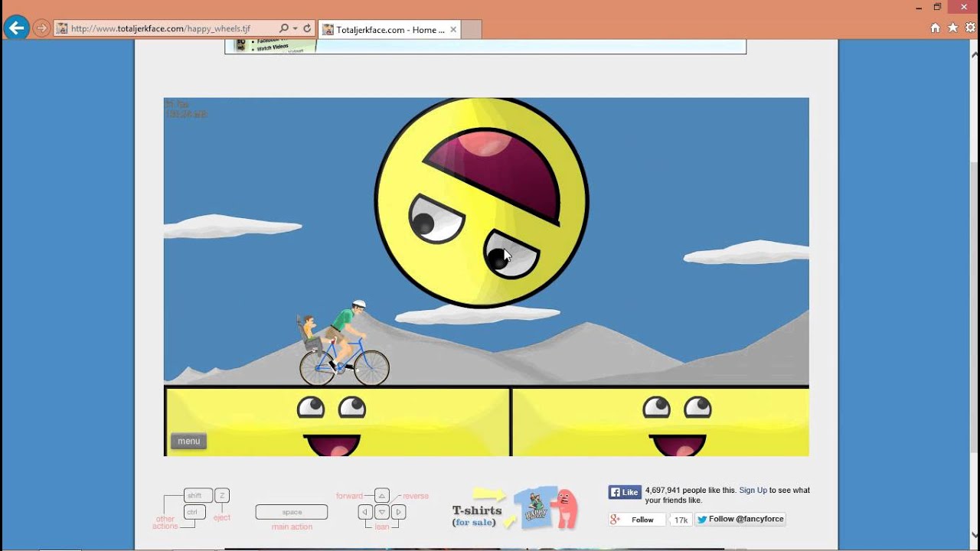Close the Totaljerkface.com tab
980x551 pixels.
(x=453, y=30)
